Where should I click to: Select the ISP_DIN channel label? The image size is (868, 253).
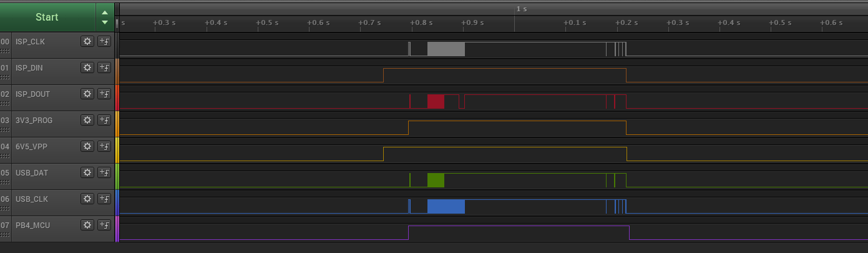coord(29,67)
